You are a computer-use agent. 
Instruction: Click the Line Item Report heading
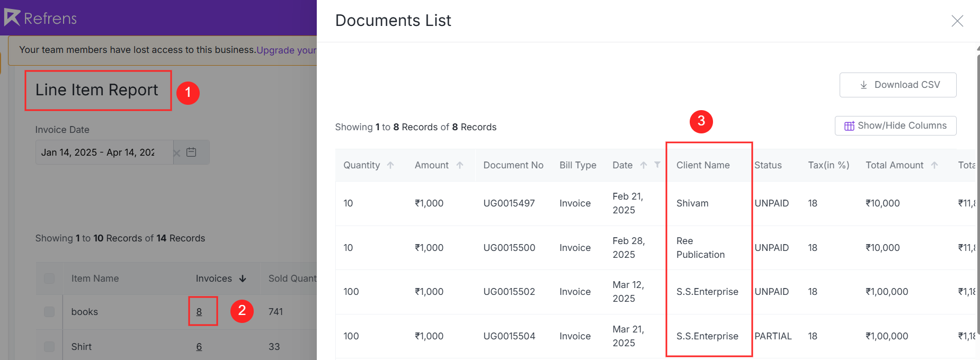(97, 90)
